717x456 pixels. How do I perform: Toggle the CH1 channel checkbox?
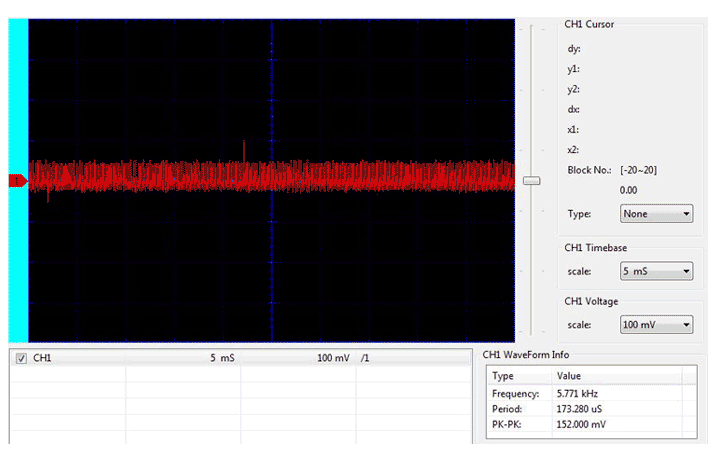22,358
